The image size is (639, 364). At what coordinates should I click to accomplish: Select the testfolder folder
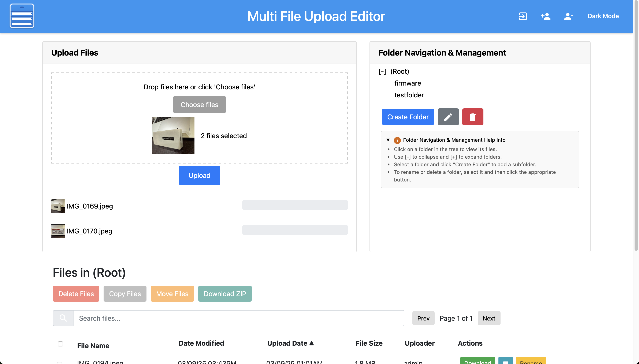(x=409, y=95)
